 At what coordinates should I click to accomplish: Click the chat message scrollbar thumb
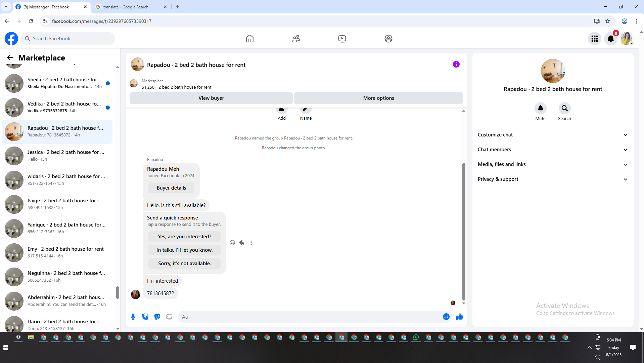464,232
